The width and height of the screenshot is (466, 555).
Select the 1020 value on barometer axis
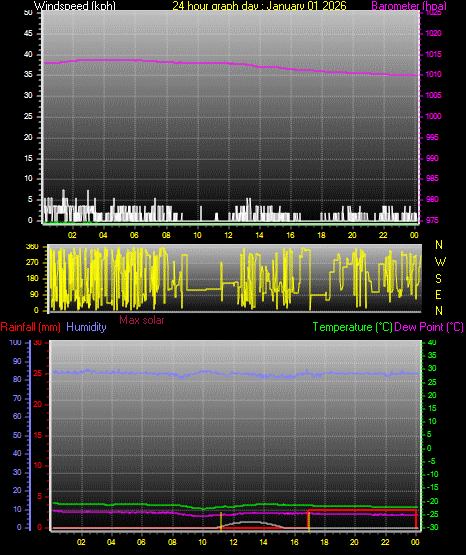433,33
